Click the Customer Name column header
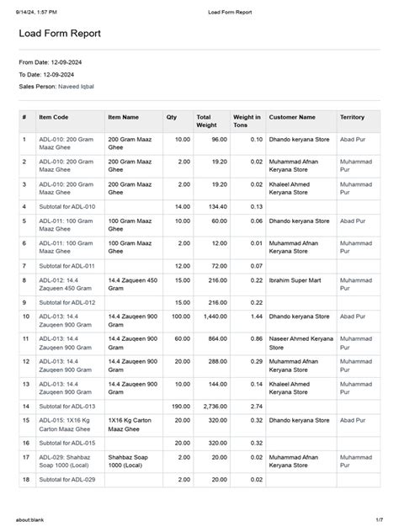This screenshot has height=532, width=399. tap(292, 117)
